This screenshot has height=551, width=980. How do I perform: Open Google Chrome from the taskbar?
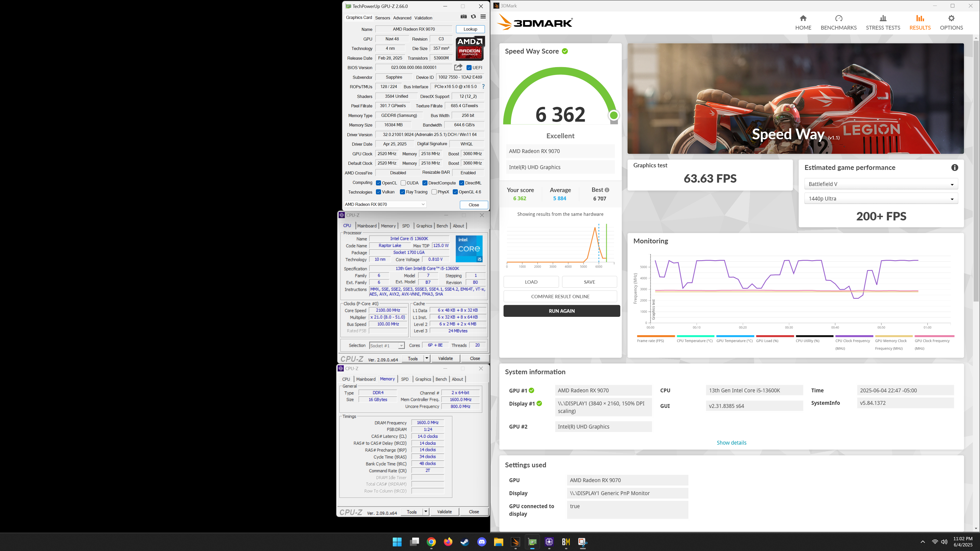click(431, 542)
